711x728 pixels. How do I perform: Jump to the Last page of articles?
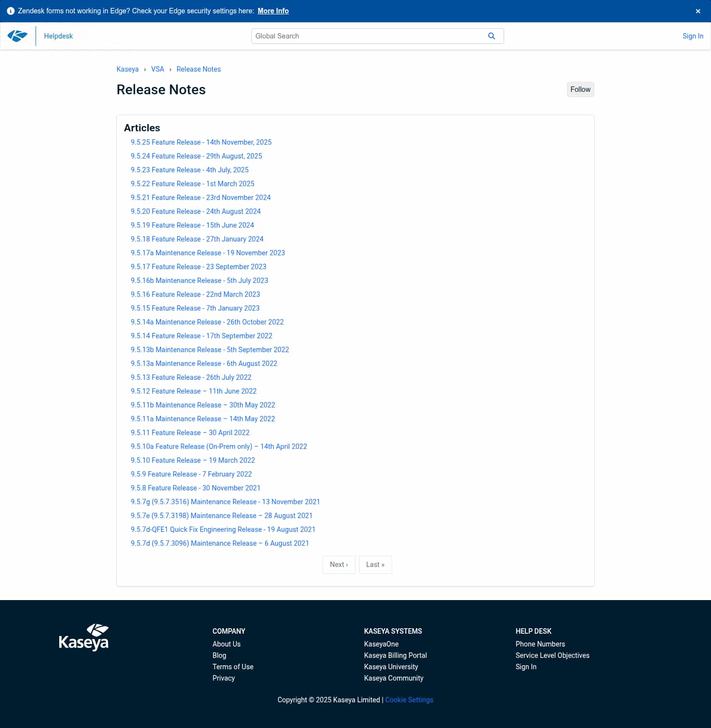click(375, 565)
